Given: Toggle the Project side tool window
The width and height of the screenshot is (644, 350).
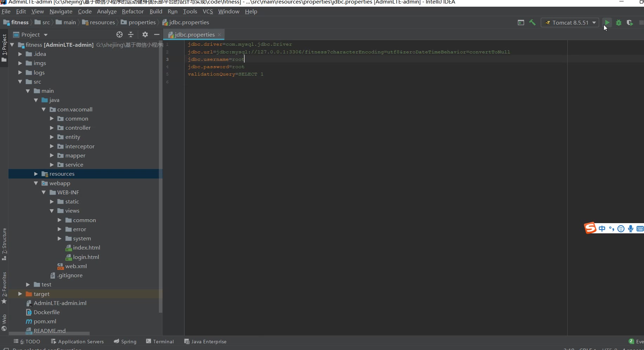Looking at the screenshot, I should pyautogui.click(x=4, y=47).
